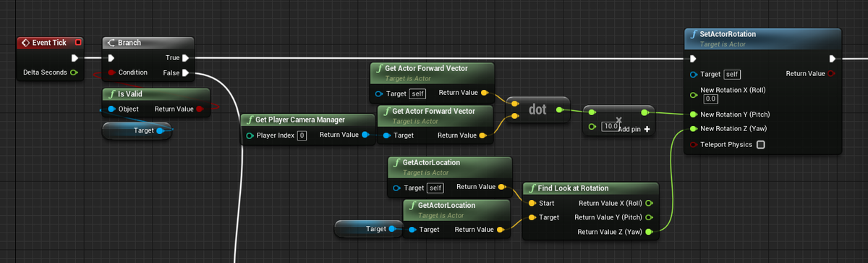Click Return Value X (Roll) output pin

pos(649,203)
